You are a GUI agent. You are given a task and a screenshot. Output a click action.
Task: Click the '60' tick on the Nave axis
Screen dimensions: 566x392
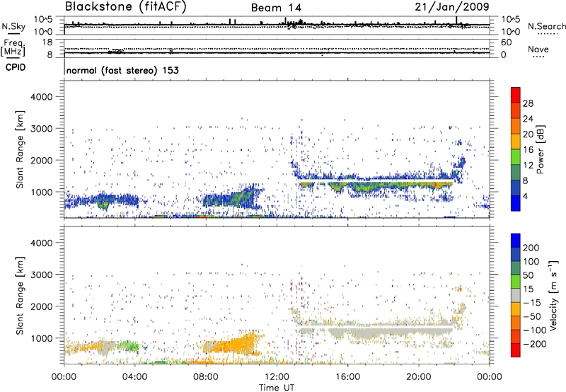(506, 42)
